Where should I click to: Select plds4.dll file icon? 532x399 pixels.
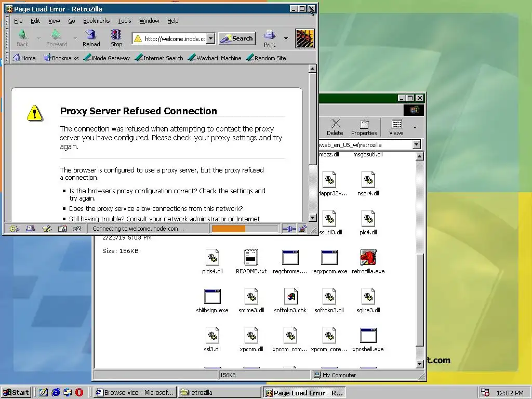(x=212, y=257)
